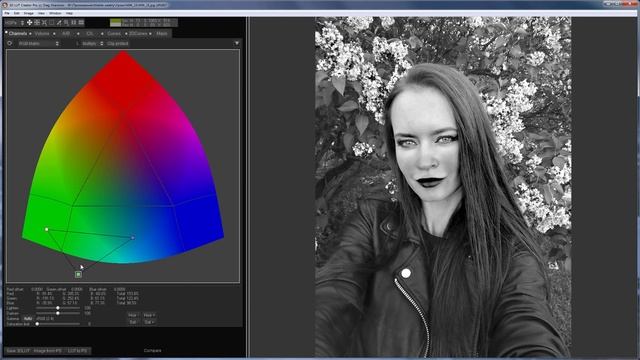The image size is (640, 360).
Task: Toggle the Clip protect option
Action: tap(118, 43)
